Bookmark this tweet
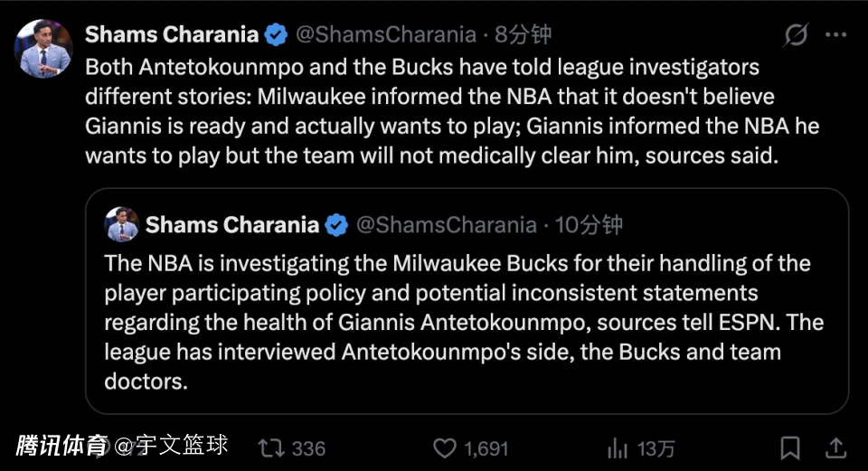 coord(790,447)
